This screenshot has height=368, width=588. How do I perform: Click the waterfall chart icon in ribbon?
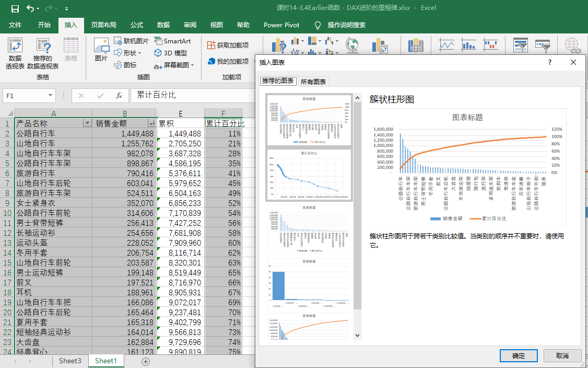[330, 41]
